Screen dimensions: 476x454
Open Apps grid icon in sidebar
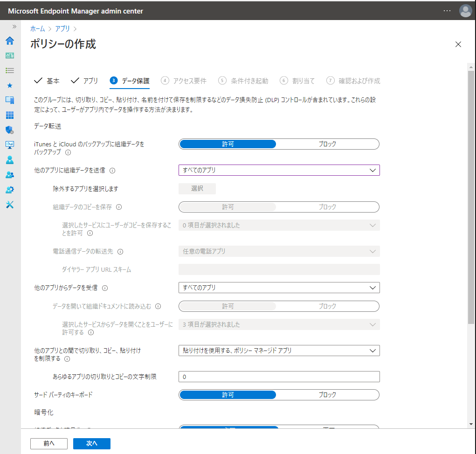(10, 115)
